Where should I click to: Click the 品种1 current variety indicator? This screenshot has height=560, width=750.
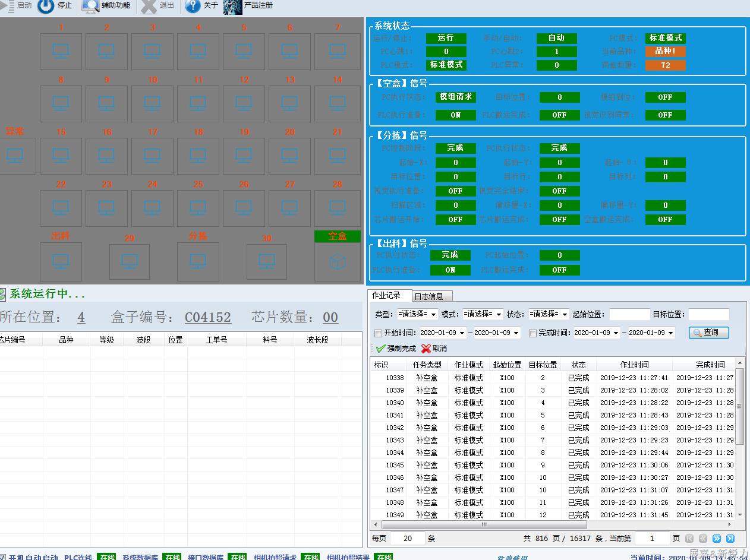pos(666,51)
